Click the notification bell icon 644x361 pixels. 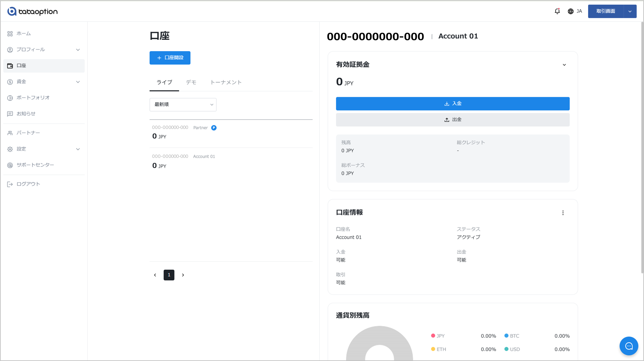(557, 11)
